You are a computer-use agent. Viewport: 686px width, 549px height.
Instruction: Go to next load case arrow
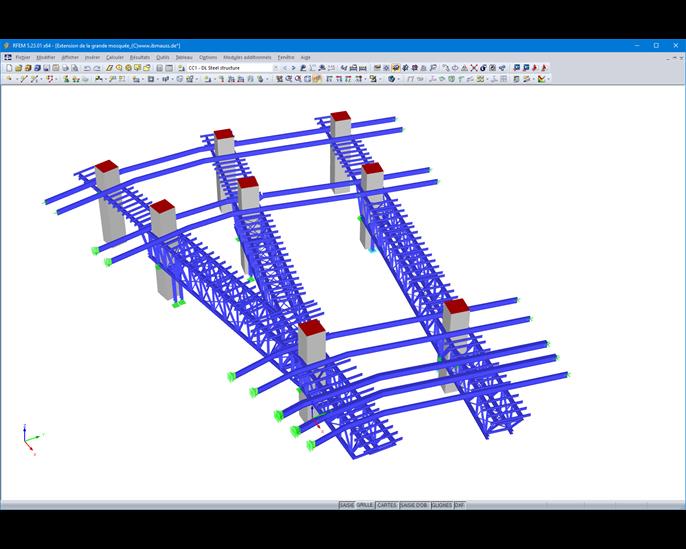(x=293, y=68)
